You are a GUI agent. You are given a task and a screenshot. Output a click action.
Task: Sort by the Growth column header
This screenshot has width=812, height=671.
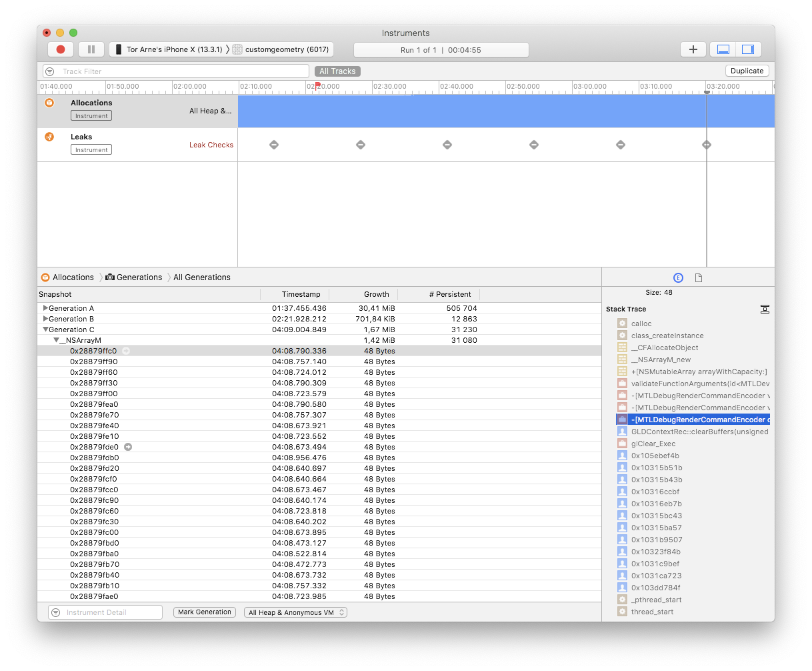[364, 294]
